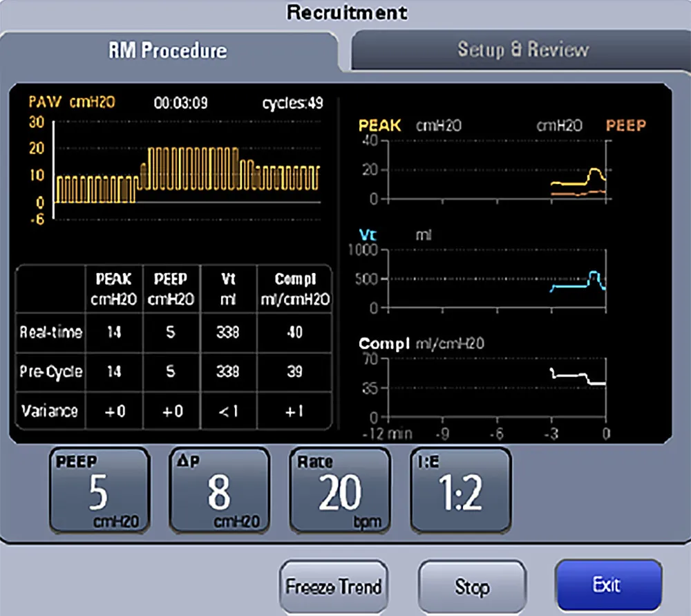
Task: Select the PEEP 5 cmH2O setting
Action: [x=98, y=491]
